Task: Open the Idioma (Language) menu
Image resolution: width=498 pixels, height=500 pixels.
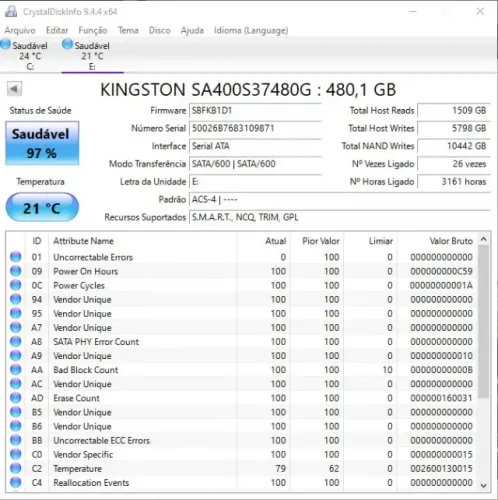Action: pos(251,30)
